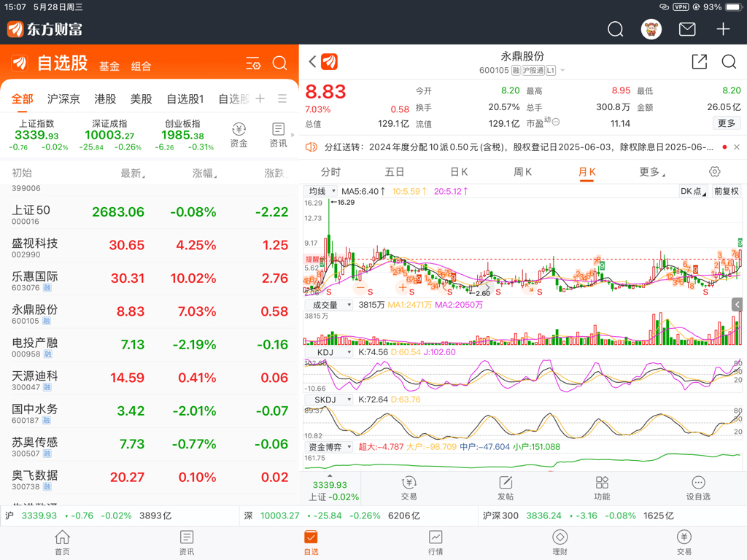Open 创业板指 index card
Viewport: 747px width, 560px height.
tap(183, 135)
